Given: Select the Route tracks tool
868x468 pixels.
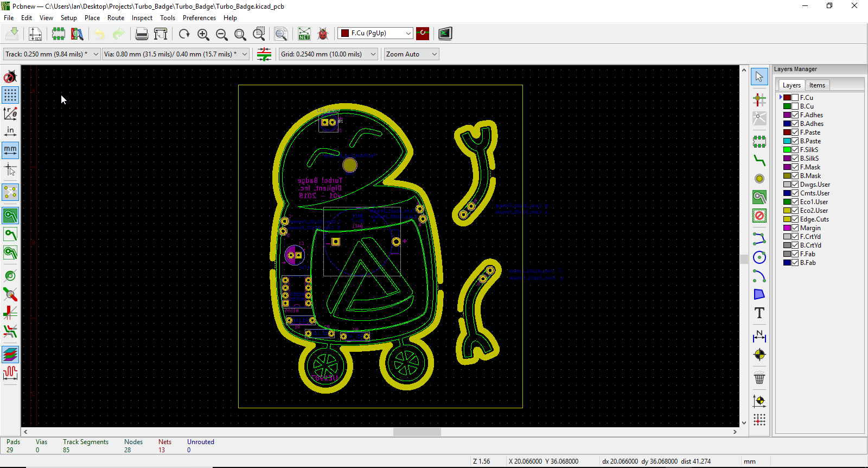Looking at the screenshot, I should 759,160.
